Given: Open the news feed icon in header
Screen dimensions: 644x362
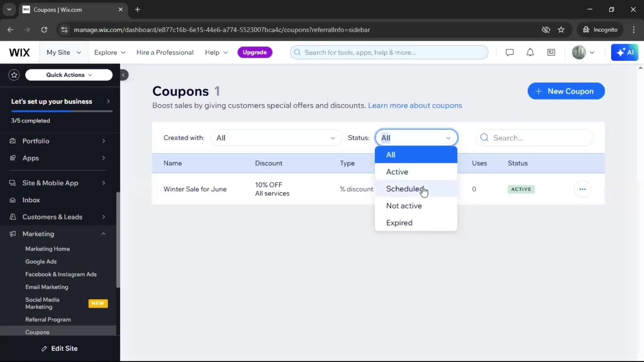Looking at the screenshot, I should (551, 52).
